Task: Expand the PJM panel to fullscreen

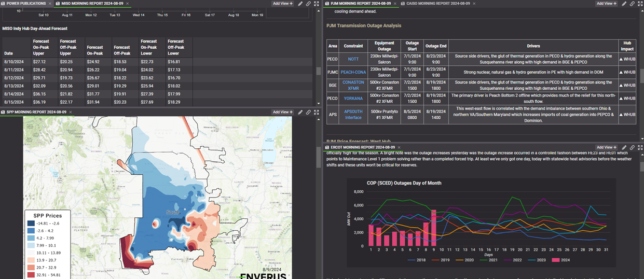Action: (640, 4)
